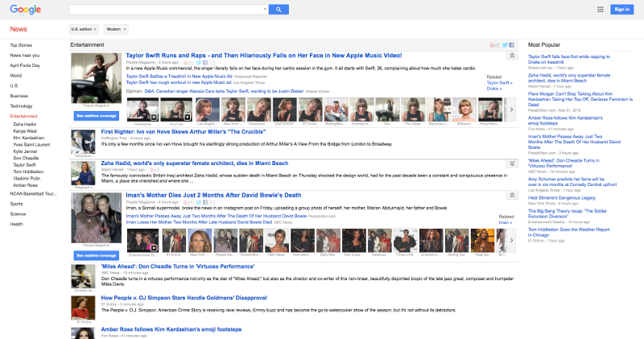The image size is (644, 339).
Task: Open 'Miles Ahead': Don Cheadle headline
Action: pos(178,267)
